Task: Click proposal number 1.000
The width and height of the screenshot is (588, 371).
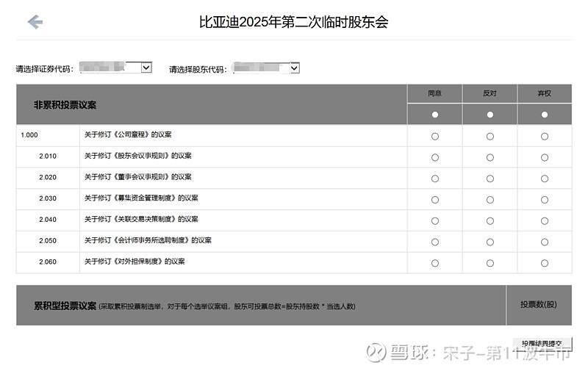Action: 29,135
